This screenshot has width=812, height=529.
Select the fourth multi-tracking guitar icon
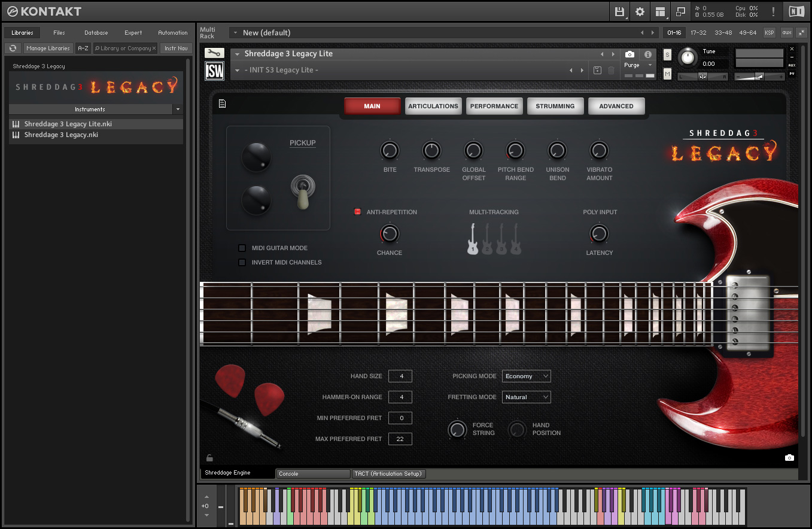point(516,239)
